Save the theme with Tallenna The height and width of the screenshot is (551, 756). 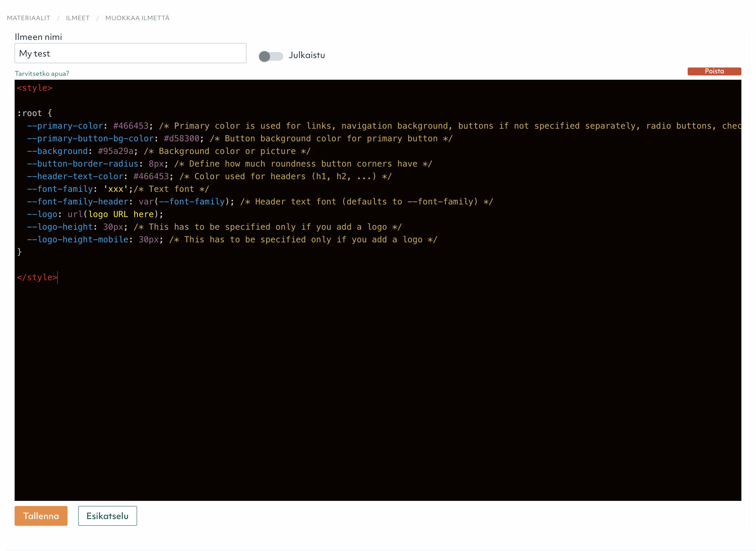click(x=41, y=516)
